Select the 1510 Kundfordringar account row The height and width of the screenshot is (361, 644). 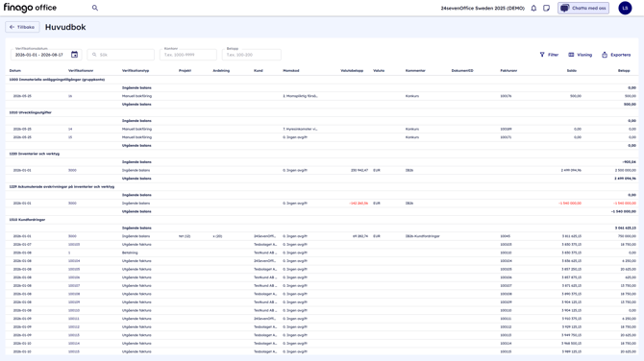(x=322, y=220)
